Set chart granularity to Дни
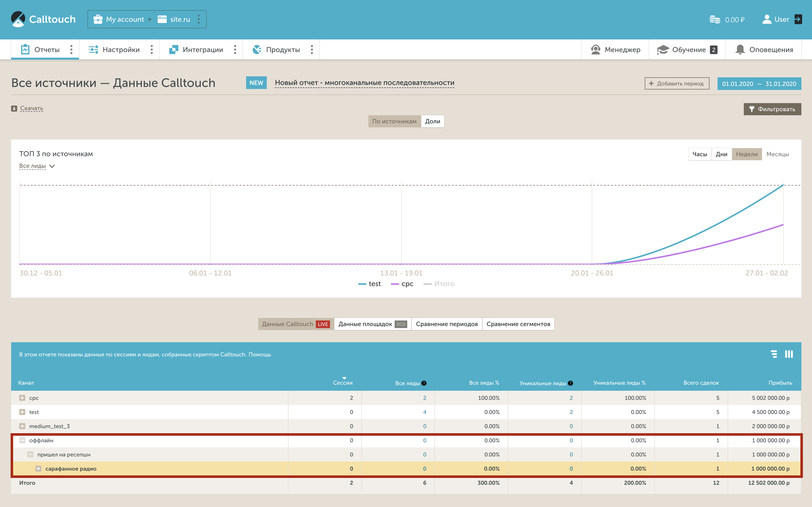Viewport: 812px width, 507px height. click(722, 154)
